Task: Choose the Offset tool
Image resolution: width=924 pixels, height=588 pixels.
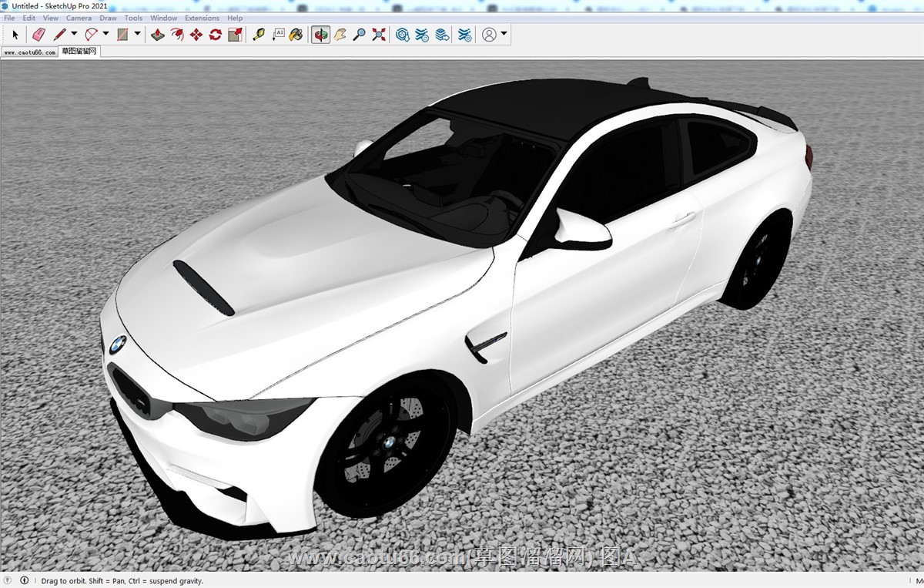Action: (177, 35)
